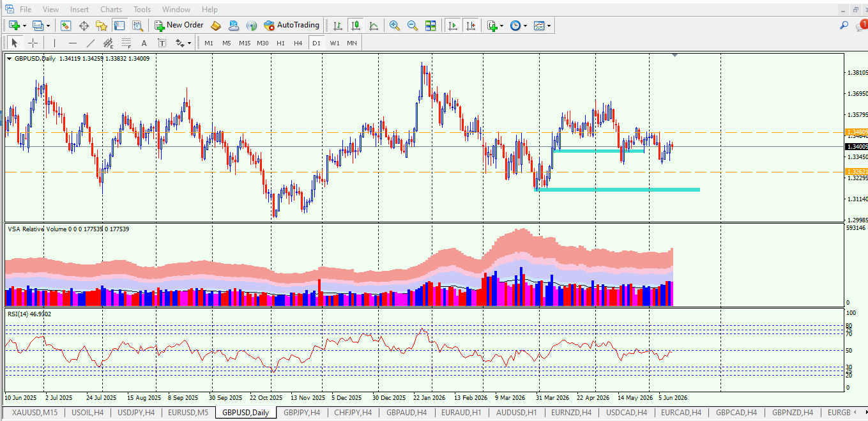
Task: Switch to the USDCAD,H4 chart tab
Action: point(627,413)
